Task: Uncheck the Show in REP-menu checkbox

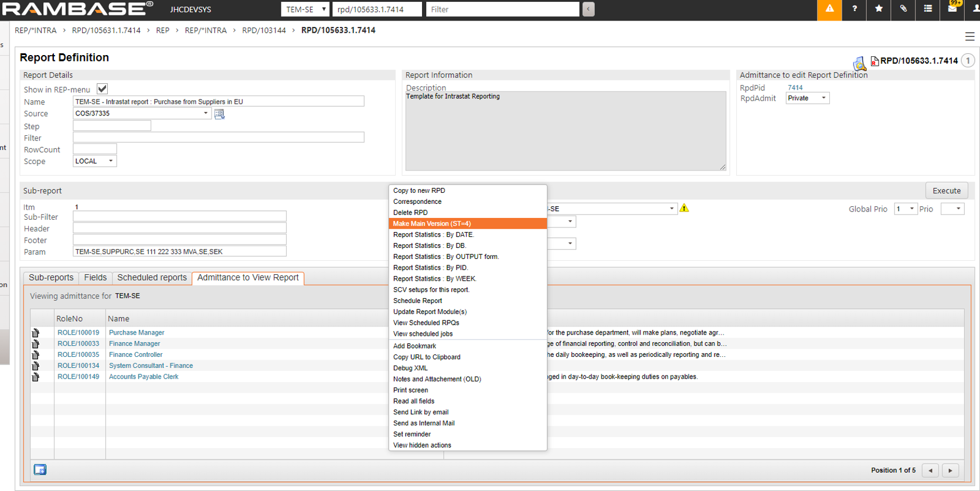Action: [102, 89]
